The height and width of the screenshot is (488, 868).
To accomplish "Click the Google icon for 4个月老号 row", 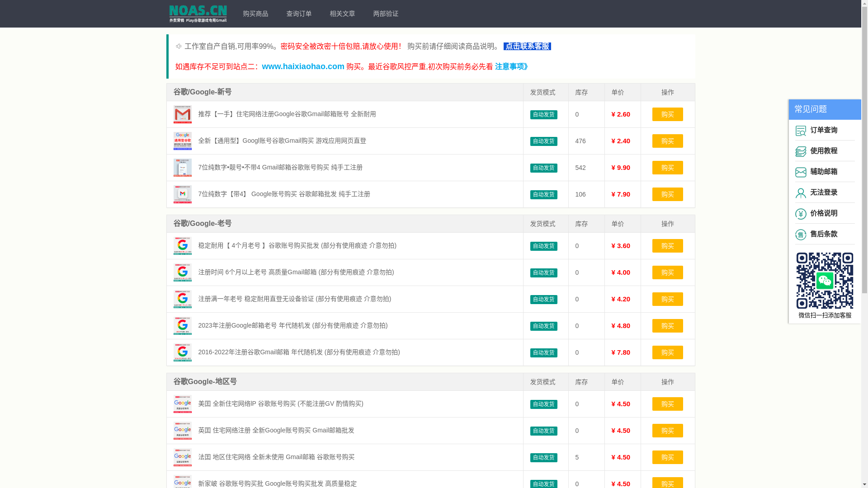I will [183, 246].
